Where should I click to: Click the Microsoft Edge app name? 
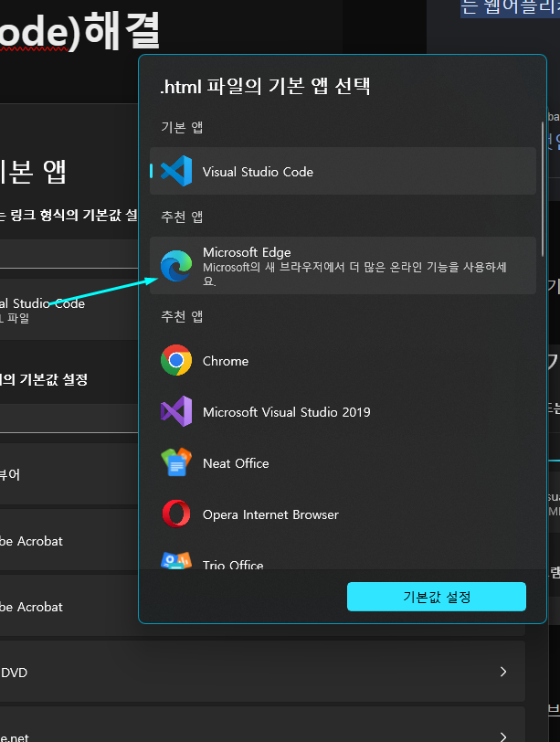coord(247,252)
